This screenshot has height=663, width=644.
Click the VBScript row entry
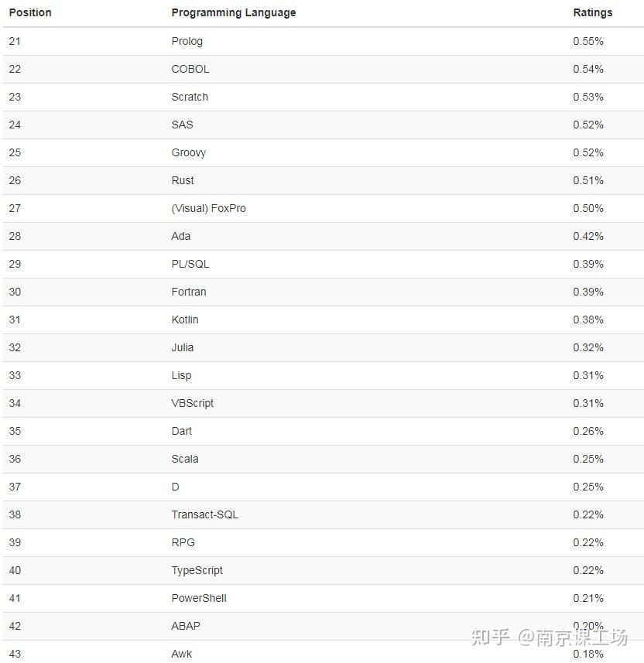pyautogui.click(x=192, y=403)
